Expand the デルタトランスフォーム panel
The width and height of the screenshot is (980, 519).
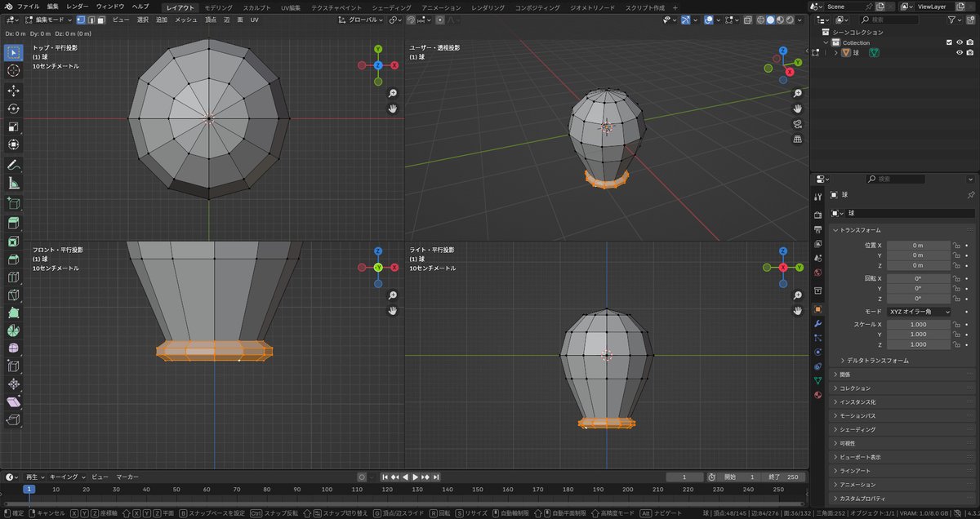point(877,360)
